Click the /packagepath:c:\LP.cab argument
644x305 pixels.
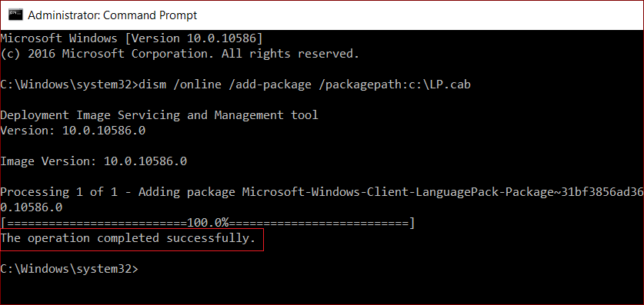[394, 85]
